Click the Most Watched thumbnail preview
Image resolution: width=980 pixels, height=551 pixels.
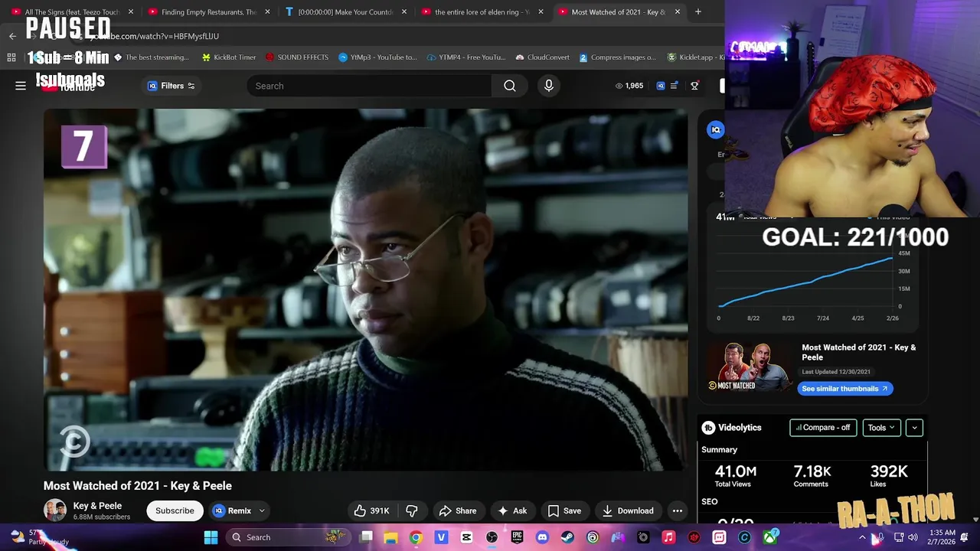pos(748,367)
